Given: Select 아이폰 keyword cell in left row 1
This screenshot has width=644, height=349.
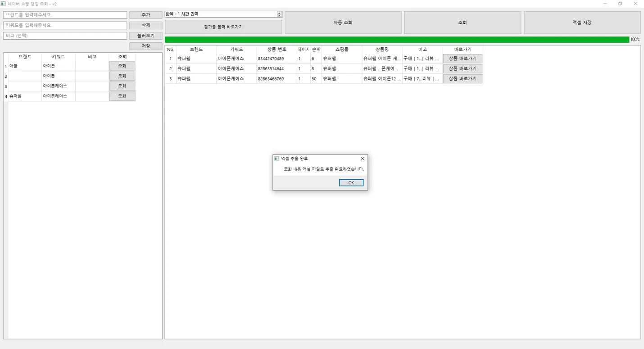Looking at the screenshot, I should 59,66.
